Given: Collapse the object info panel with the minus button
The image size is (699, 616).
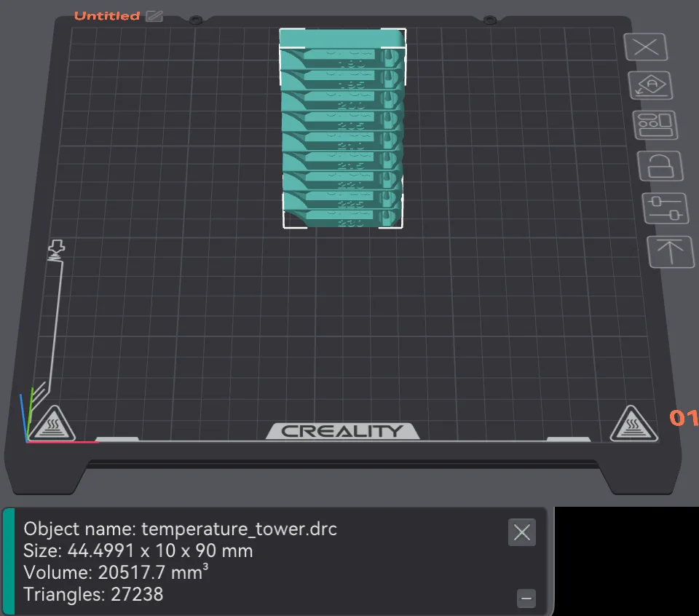Looking at the screenshot, I should 526,599.
